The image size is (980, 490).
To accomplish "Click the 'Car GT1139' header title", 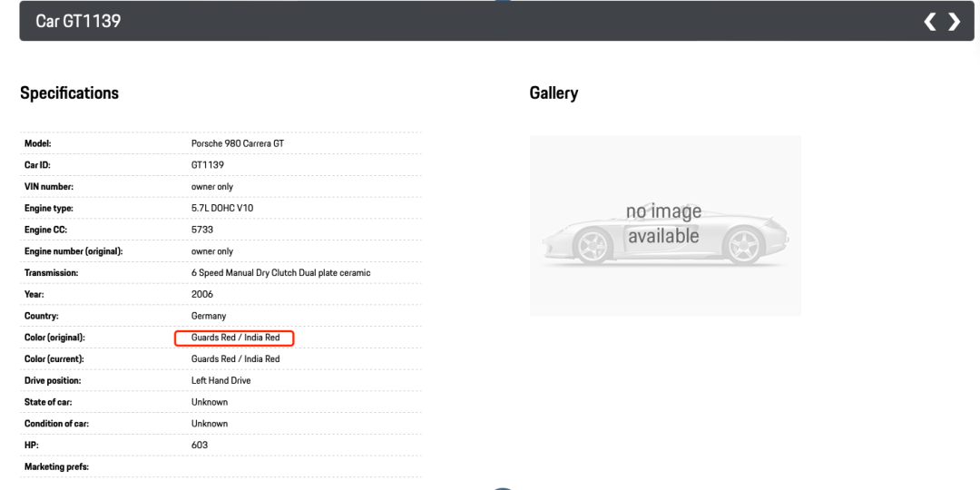I will click(78, 21).
